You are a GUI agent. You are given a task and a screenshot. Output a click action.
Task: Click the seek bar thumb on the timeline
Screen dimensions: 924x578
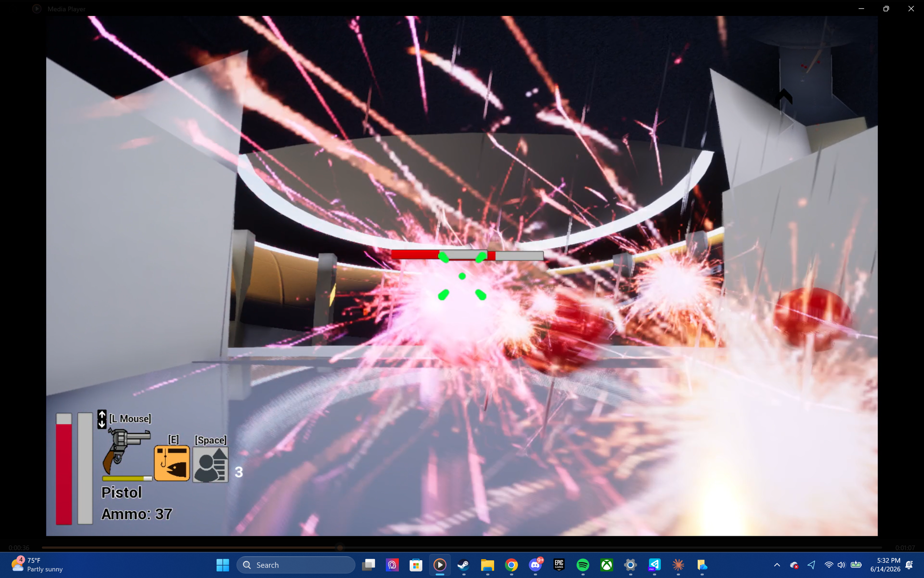340,547
